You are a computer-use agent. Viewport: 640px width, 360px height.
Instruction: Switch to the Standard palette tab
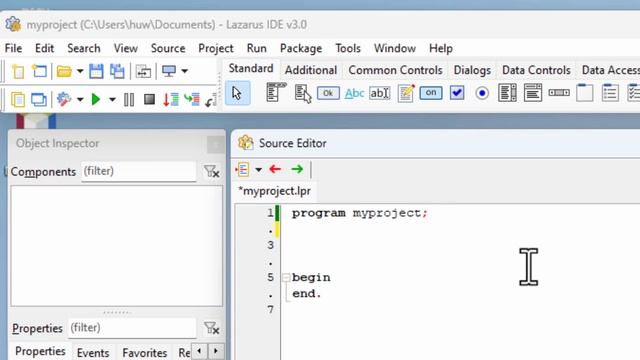tap(251, 68)
